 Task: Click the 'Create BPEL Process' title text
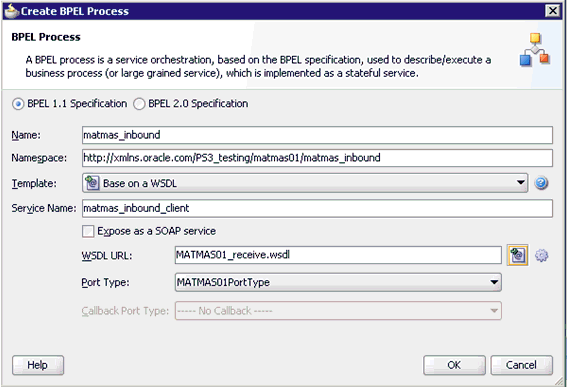click(x=74, y=11)
